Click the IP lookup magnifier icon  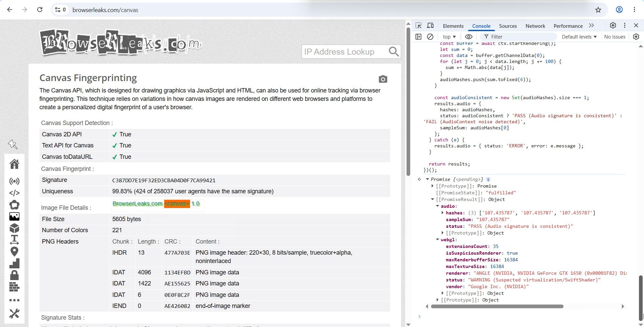(x=393, y=52)
